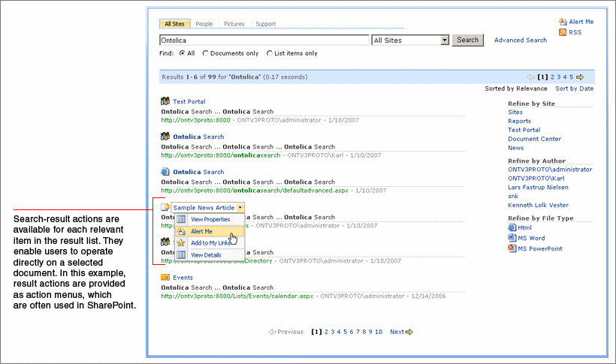
Task: Click the Search button
Action: tap(467, 40)
